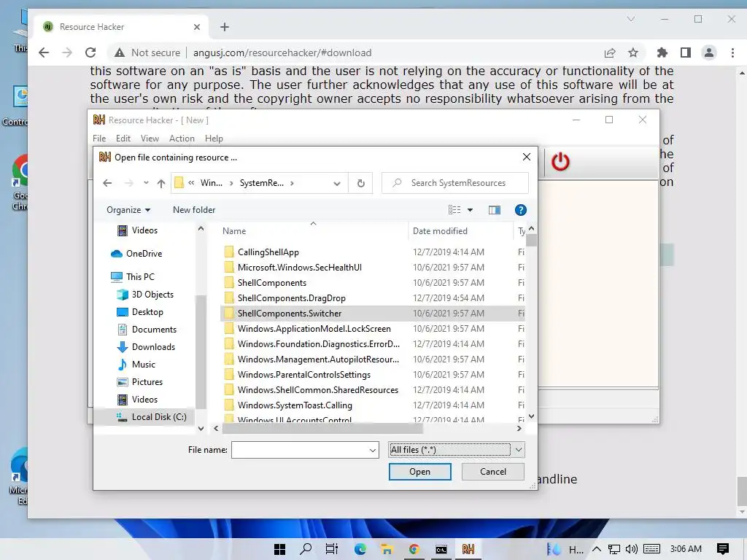The height and width of the screenshot is (560, 747).
Task: Open Resource Hacker View menu
Action: [x=150, y=138]
